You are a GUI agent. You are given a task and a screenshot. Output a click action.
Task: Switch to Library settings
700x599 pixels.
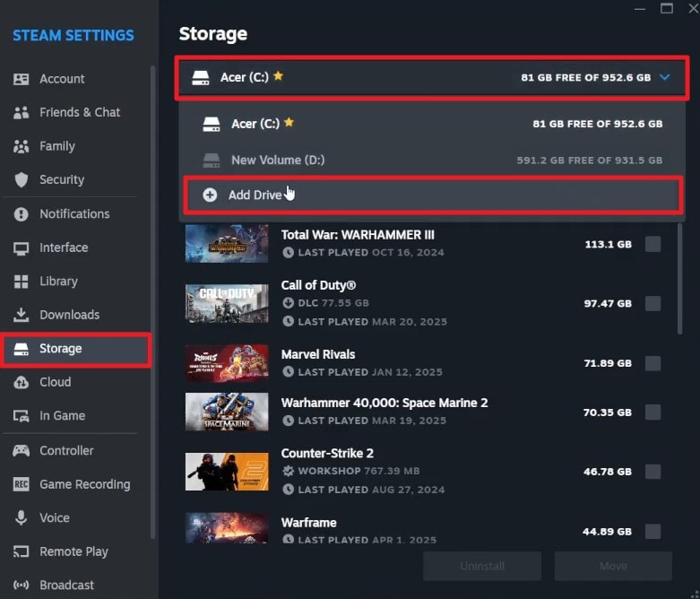pos(75,282)
